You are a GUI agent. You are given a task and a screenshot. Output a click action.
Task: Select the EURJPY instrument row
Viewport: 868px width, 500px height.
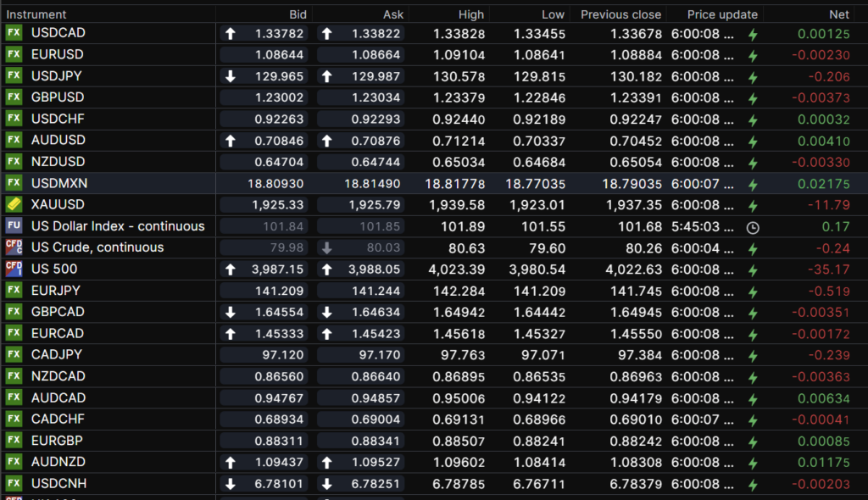(x=56, y=290)
